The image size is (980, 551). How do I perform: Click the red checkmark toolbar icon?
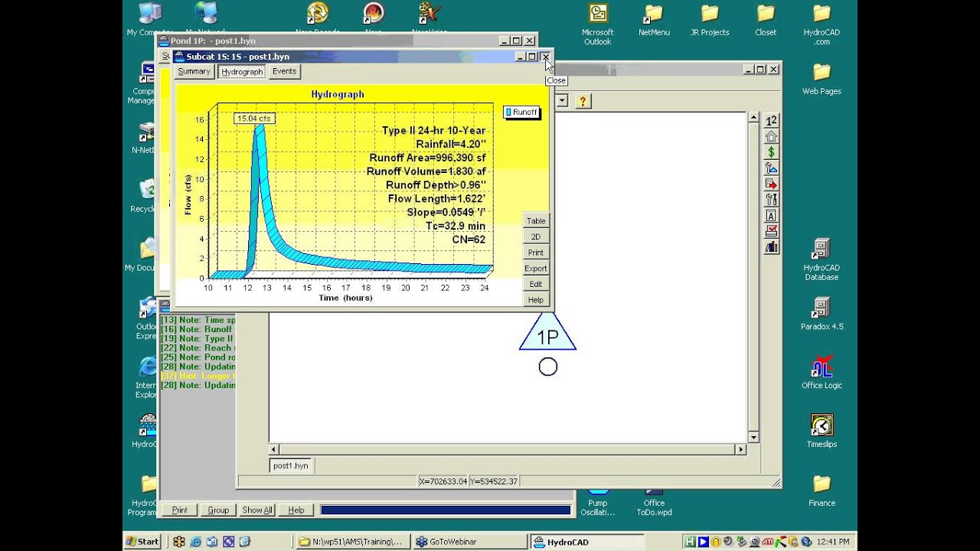click(x=771, y=231)
